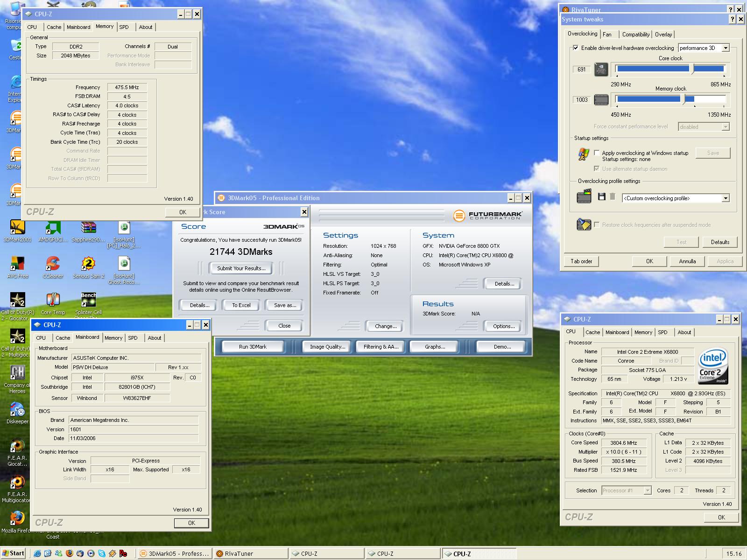Toggle Restore clock frequencies after suspended mode
This screenshot has width=747, height=560.
pos(597,224)
